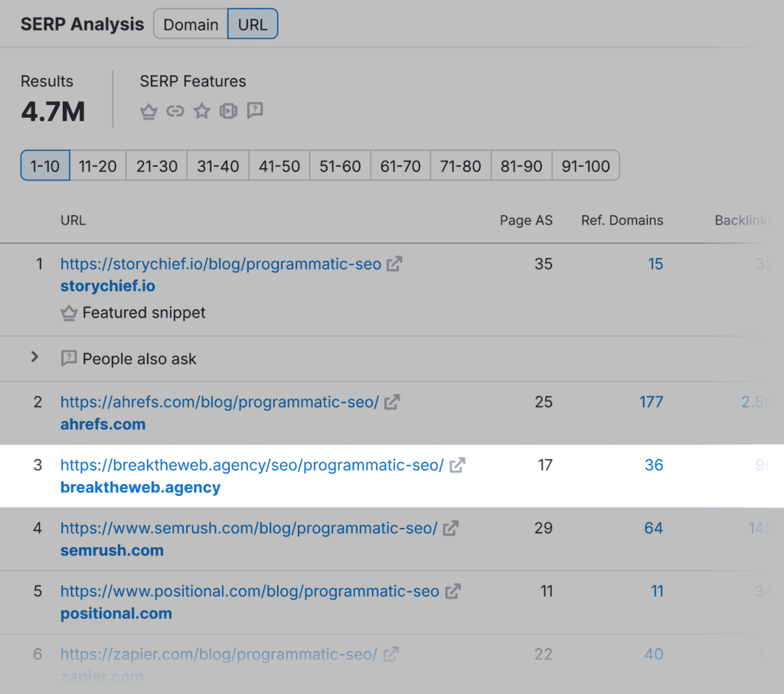
Task: Go to the 51-60 results range
Action: tap(340, 166)
